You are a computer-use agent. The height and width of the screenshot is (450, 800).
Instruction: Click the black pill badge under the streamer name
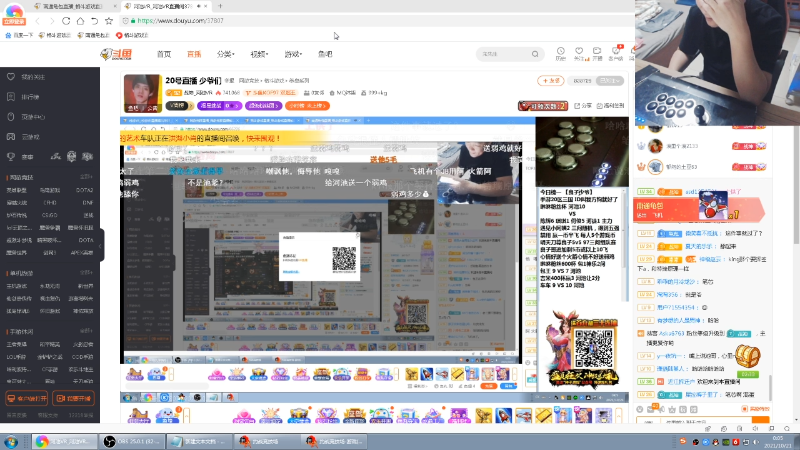[x=180, y=106]
